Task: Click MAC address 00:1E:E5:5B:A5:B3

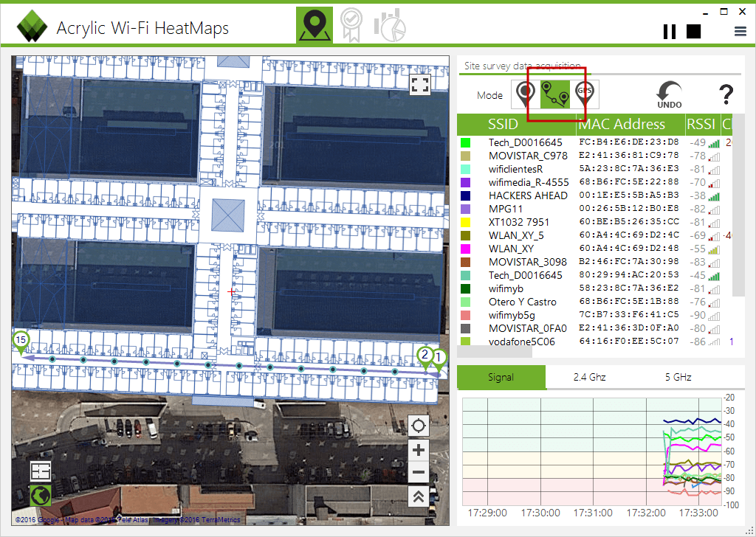Action: [629, 195]
